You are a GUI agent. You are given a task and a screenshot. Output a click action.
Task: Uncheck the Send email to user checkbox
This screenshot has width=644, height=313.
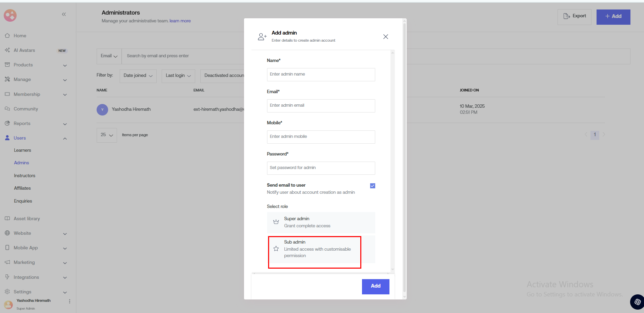tap(373, 186)
